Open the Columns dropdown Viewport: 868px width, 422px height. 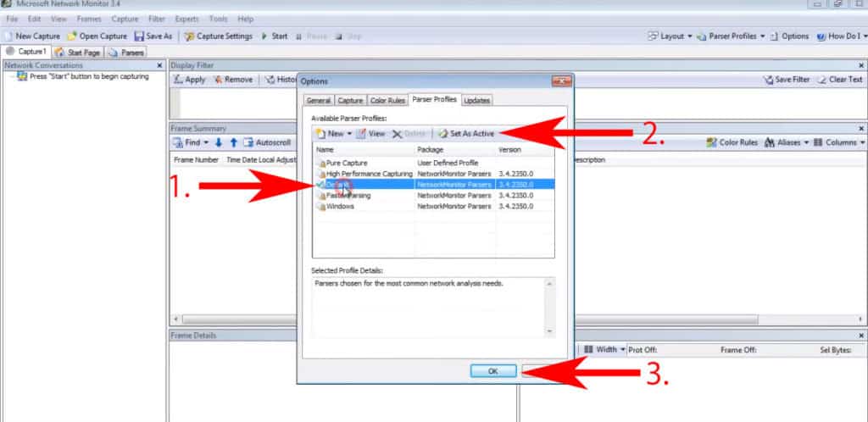[840, 142]
